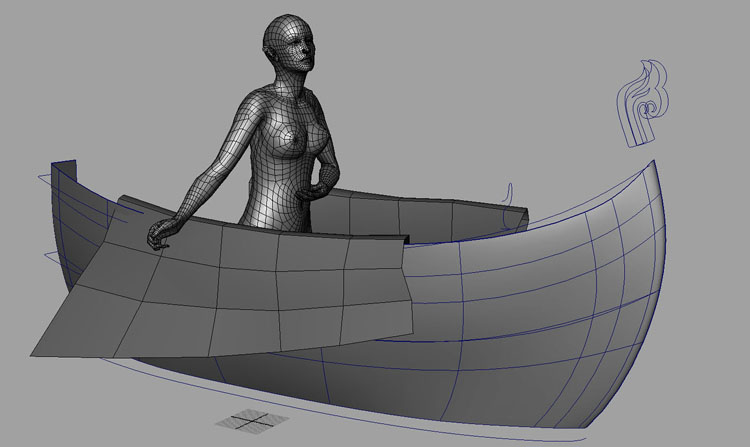Click the clenched hand near her chest
The image size is (750, 447).
pyautogui.click(x=325, y=182)
